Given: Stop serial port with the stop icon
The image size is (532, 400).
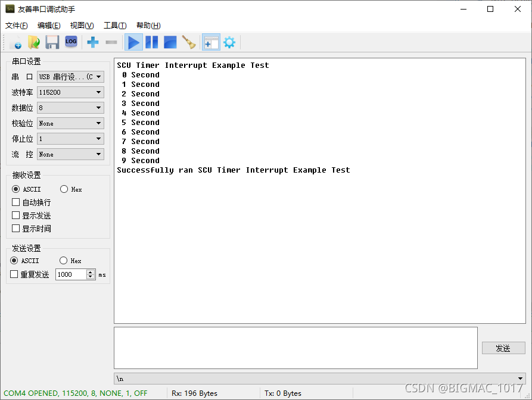Looking at the screenshot, I should (170, 42).
